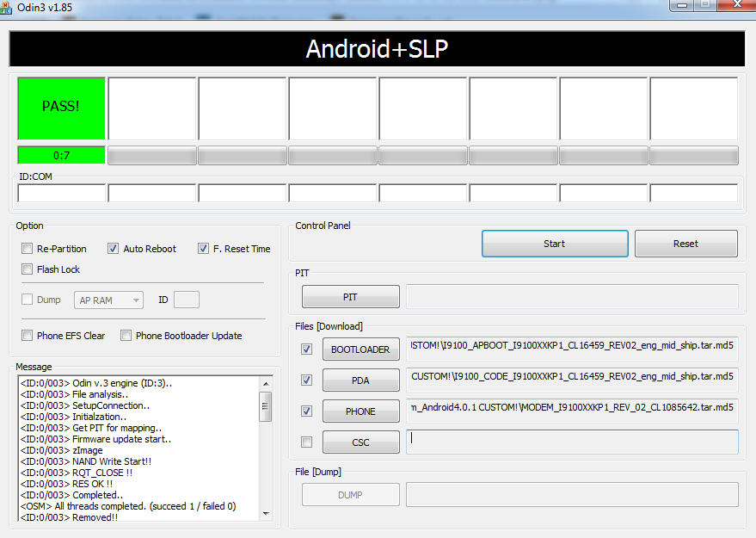Select the 'Firmware update start..' log line
Viewport: 756px width, 538px height.
pyautogui.click(x=96, y=439)
